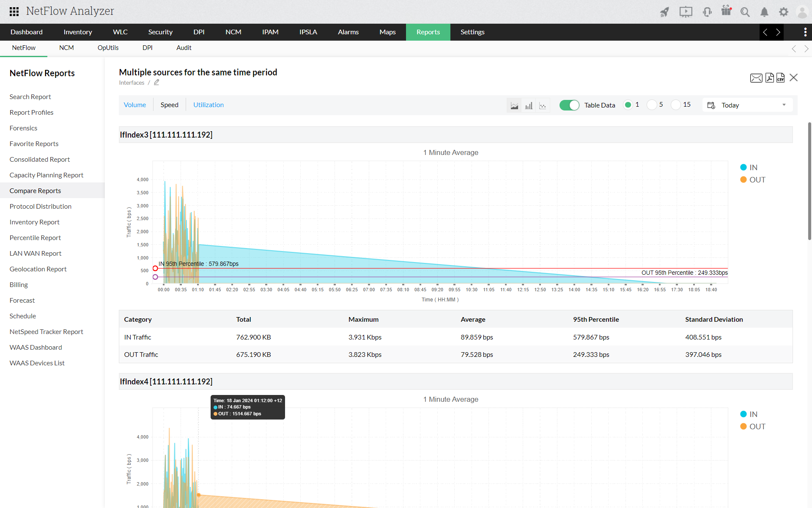Image resolution: width=812 pixels, height=508 pixels.
Task: Open the apps grid launcher icon
Action: (14, 11)
